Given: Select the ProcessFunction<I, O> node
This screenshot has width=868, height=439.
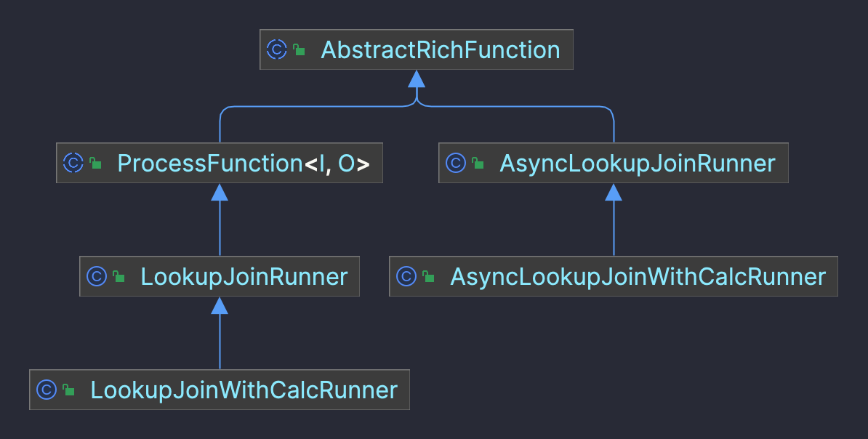Looking at the screenshot, I should point(220,164).
